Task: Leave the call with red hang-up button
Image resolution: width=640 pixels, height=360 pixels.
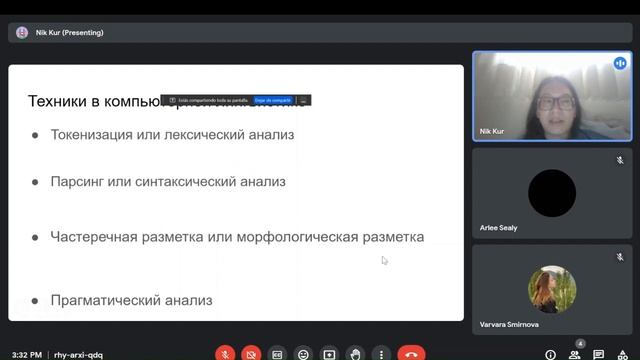Action: 411,354
